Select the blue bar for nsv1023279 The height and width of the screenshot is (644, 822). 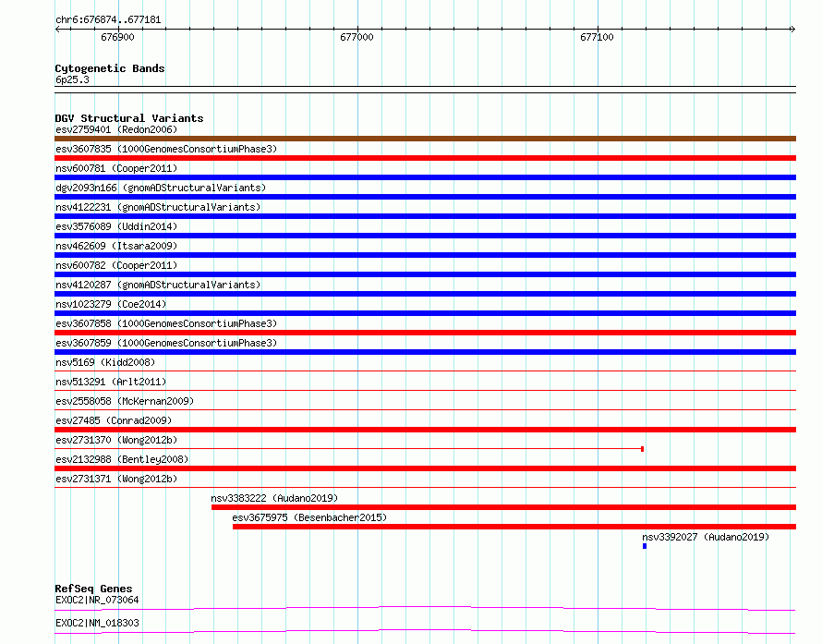tap(425, 313)
